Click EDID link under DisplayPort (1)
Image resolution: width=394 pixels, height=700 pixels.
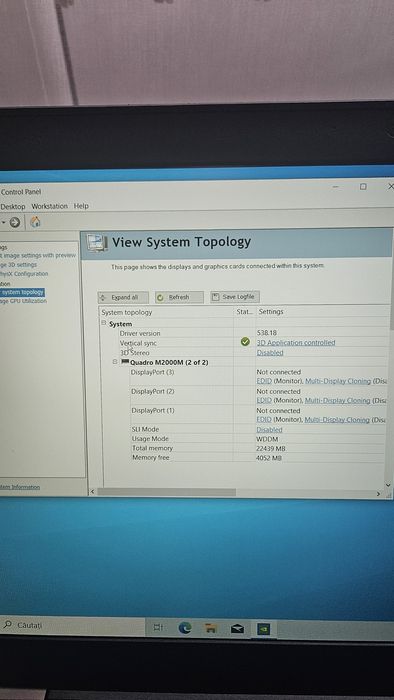tap(264, 420)
